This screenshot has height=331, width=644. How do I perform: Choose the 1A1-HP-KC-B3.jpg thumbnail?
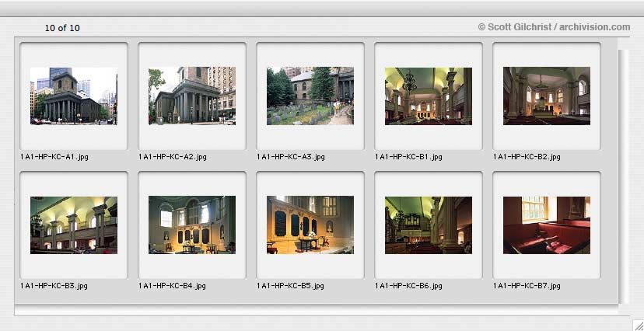pyautogui.click(x=74, y=225)
